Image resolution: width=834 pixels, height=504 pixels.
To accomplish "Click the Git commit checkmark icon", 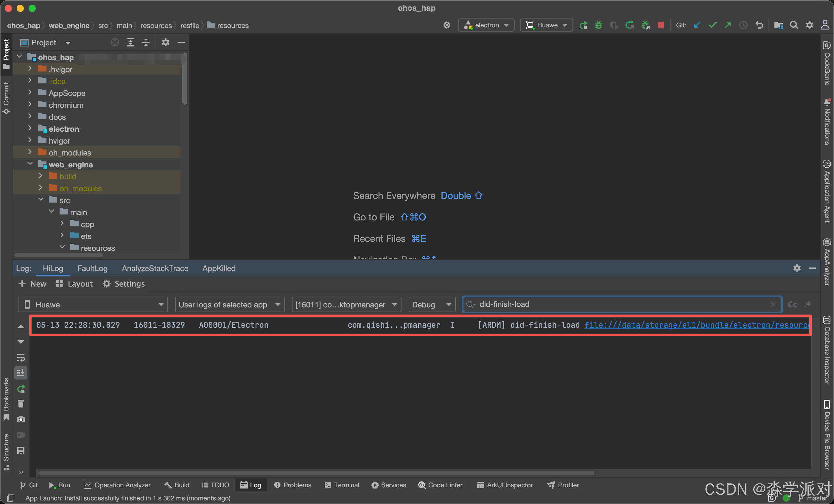I will 712,25.
